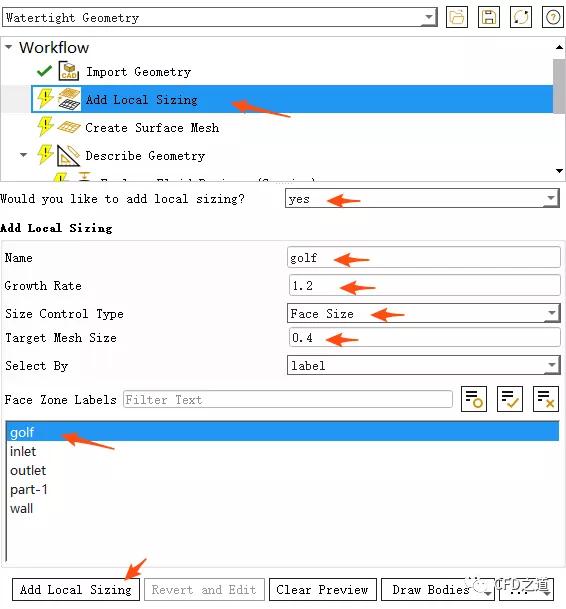
Task: Click the reset workflow refresh icon
Action: (521, 17)
